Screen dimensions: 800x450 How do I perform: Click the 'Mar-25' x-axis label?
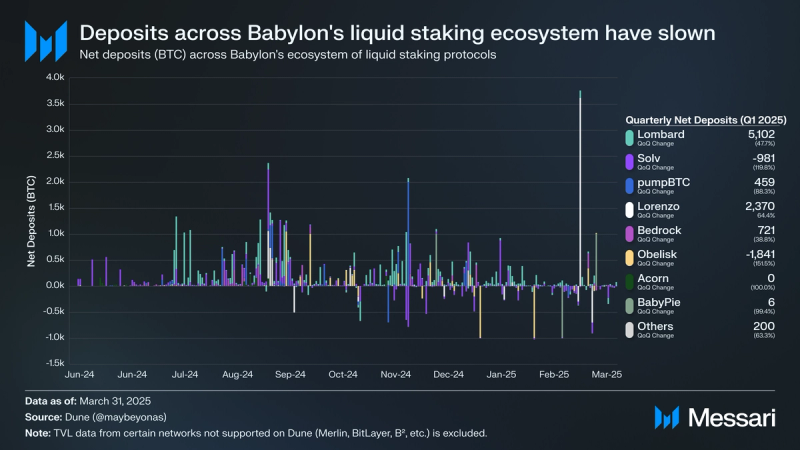click(607, 374)
